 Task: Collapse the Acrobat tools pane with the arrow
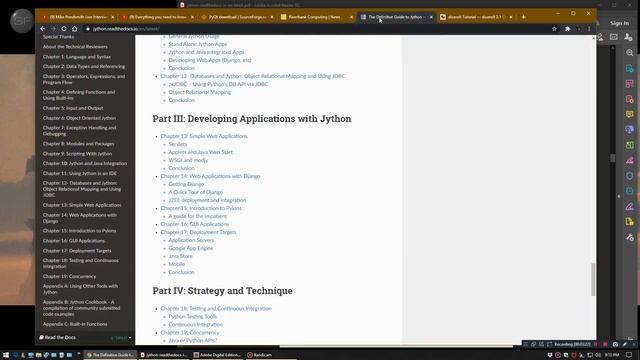click(x=619, y=196)
